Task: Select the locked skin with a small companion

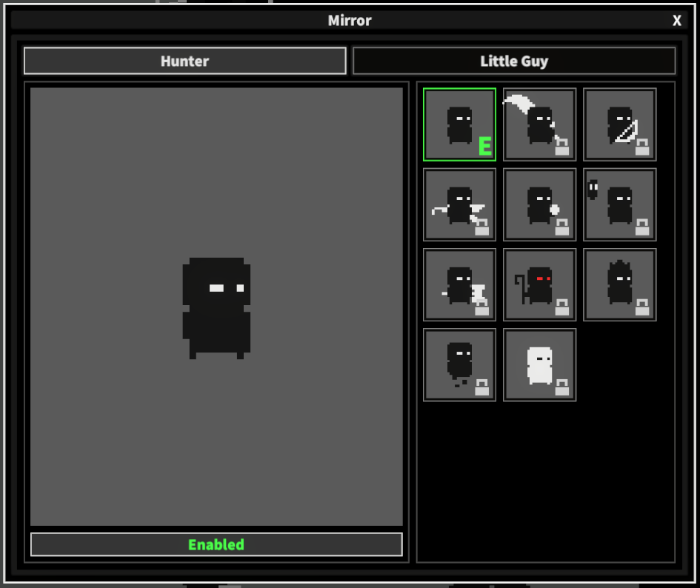Action: (x=620, y=204)
